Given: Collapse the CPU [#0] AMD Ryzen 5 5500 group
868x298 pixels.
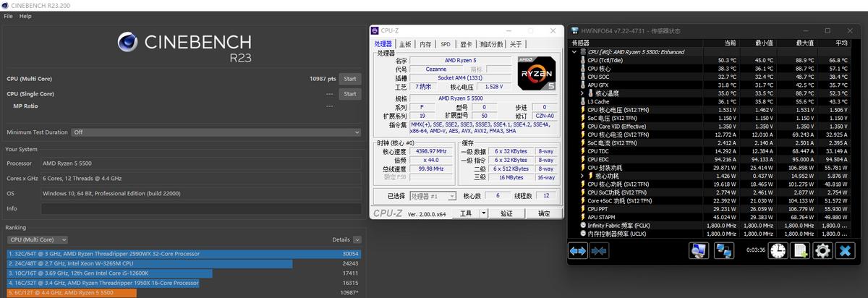Looking at the screenshot, I should 576,52.
